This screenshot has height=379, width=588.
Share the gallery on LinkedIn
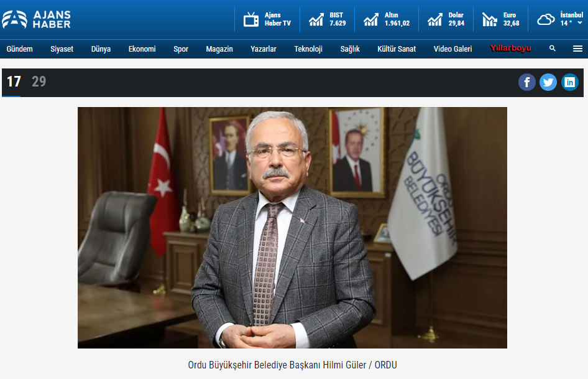pos(569,82)
